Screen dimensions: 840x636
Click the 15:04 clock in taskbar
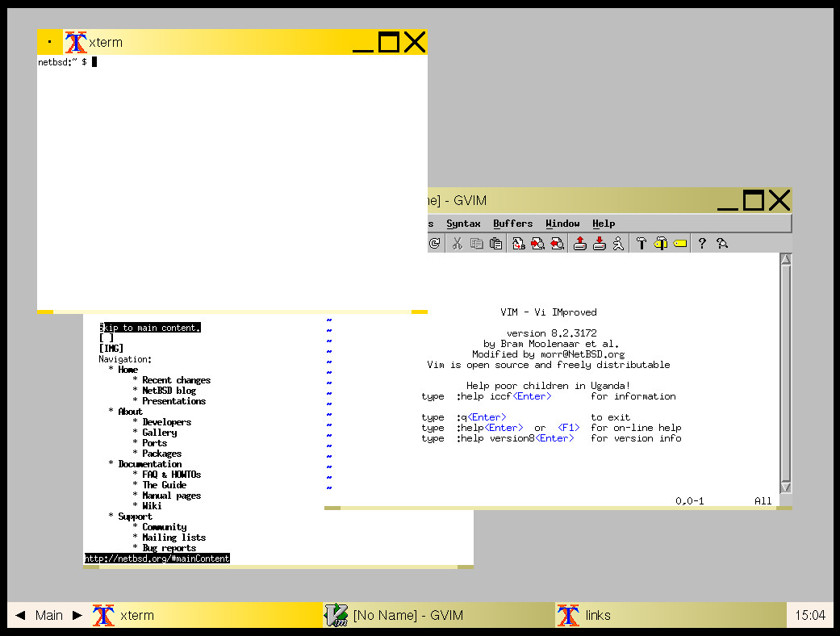[810, 615]
